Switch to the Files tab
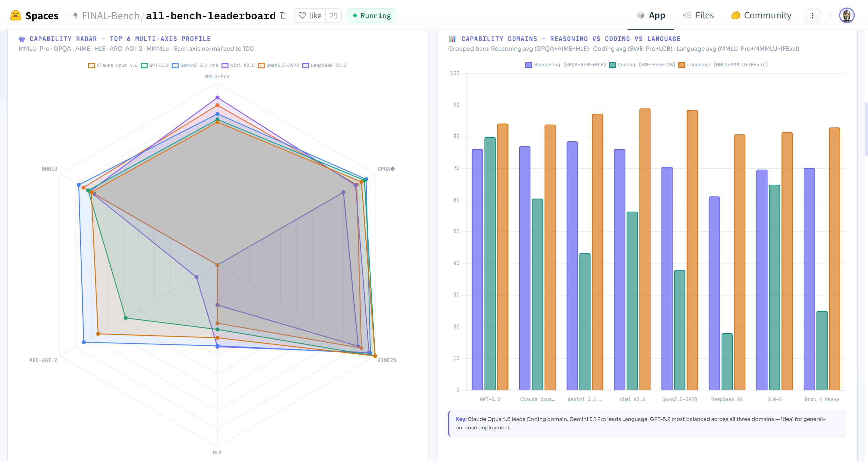Screen dimensions: 868x461 point(698,15)
